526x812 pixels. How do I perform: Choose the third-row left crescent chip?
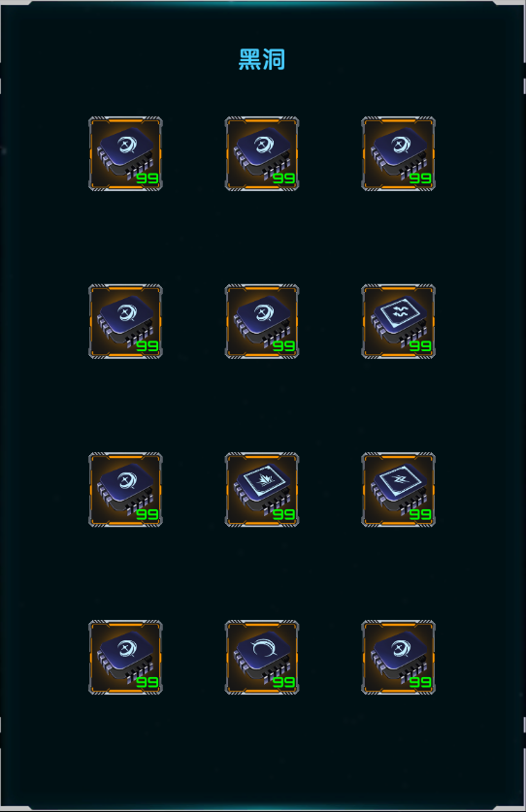pyautogui.click(x=125, y=489)
